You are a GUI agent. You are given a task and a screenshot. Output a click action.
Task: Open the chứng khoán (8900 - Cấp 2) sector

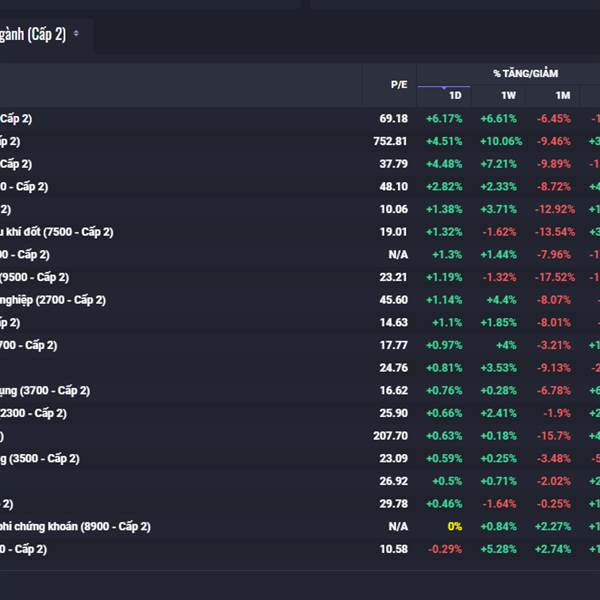point(75,526)
